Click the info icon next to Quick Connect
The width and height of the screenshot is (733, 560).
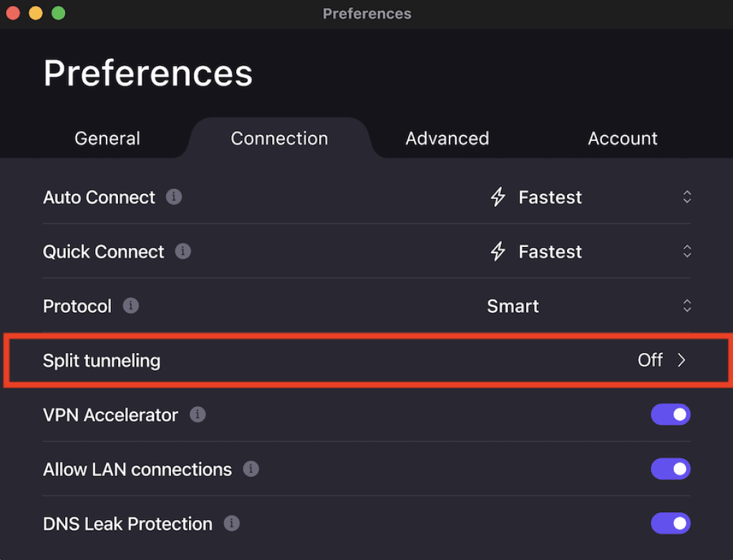pyautogui.click(x=183, y=251)
